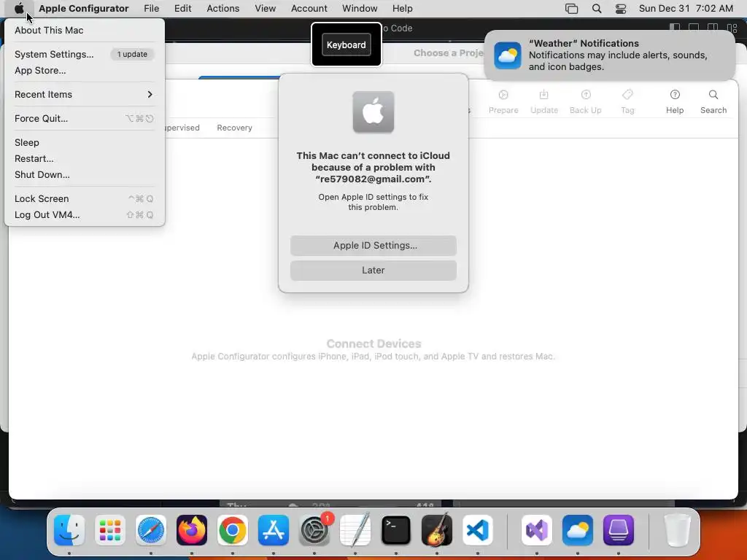Open System Settings menu entry
Viewport: 747px width, 560px height.
point(84,54)
